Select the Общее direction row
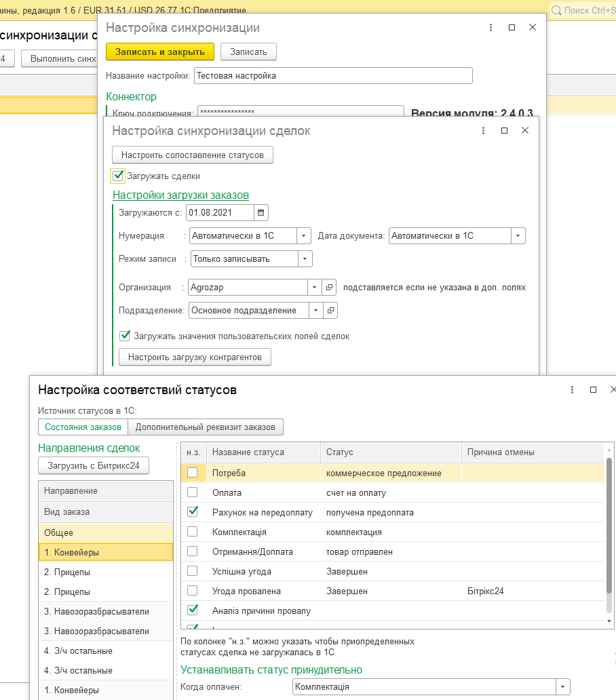The image size is (616, 700). [106, 532]
